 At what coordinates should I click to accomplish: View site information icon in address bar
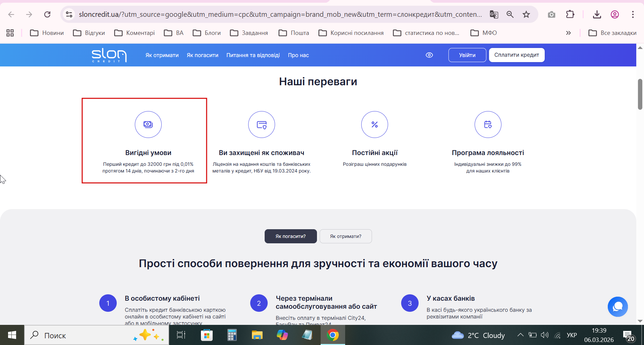[x=69, y=14]
